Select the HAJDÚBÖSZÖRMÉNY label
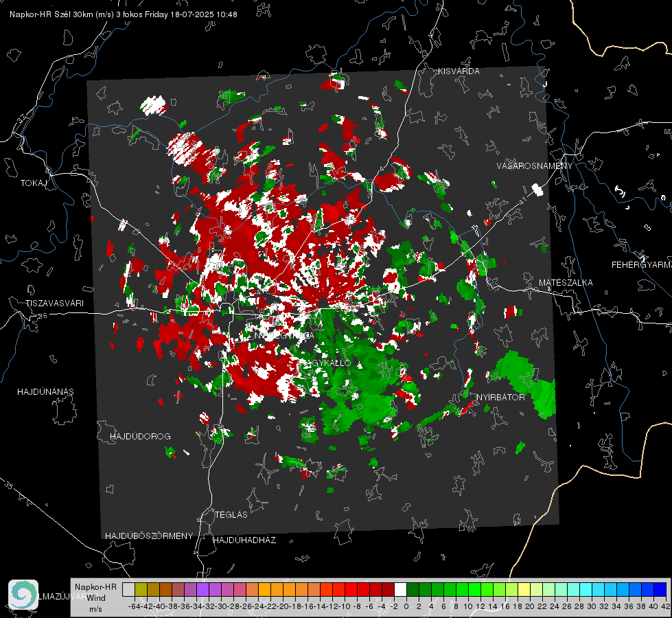The width and height of the screenshot is (672, 618). (x=149, y=536)
